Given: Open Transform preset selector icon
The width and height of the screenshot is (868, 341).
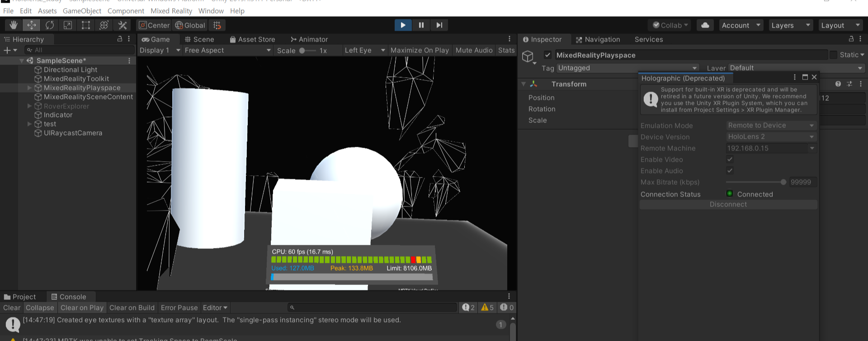Looking at the screenshot, I should pos(849,84).
